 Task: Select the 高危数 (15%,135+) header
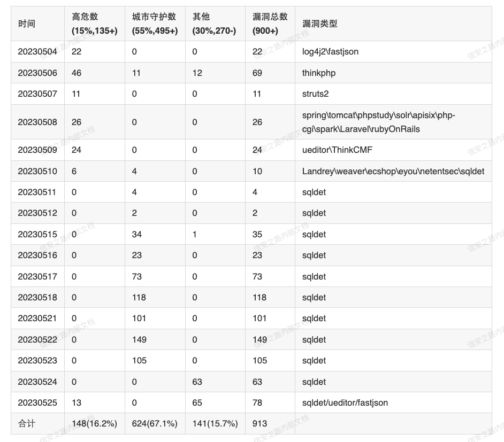(95, 24)
